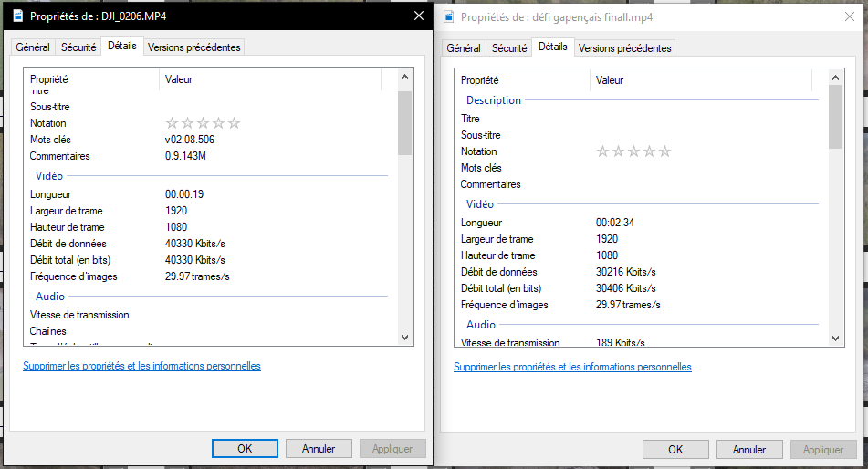Click OK in the DJI_0206.MP4 window

[245, 449]
